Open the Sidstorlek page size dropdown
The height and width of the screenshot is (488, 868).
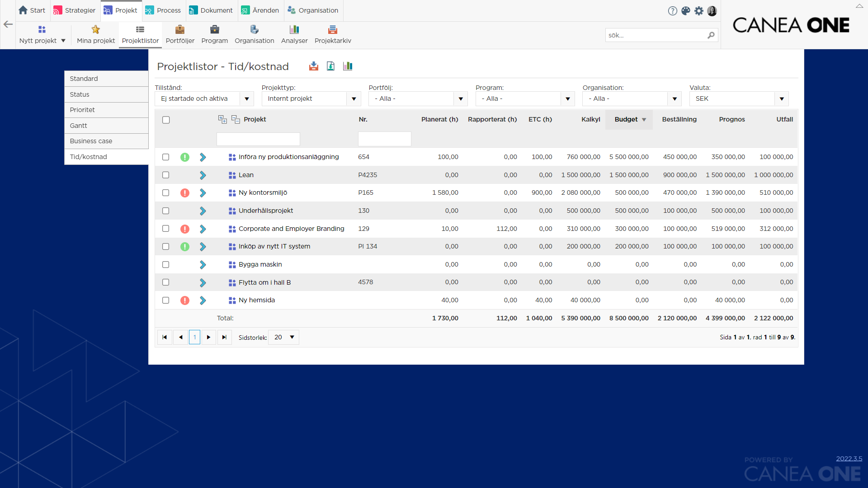[284, 337]
